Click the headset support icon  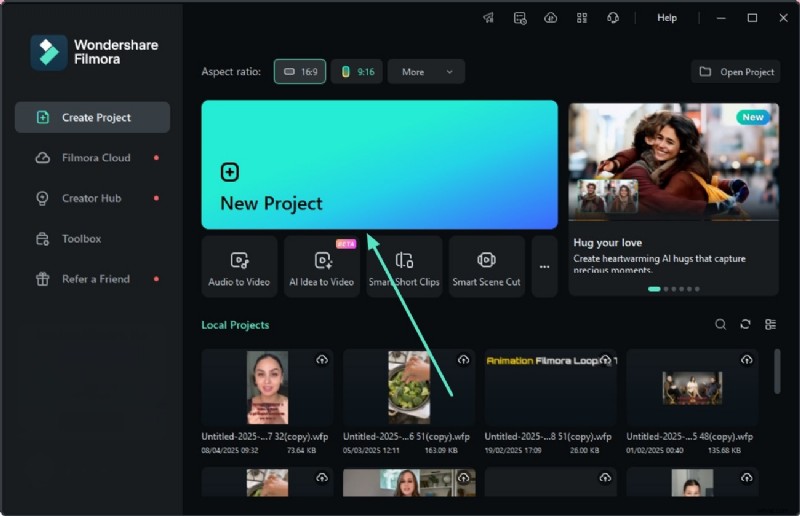[x=613, y=18]
